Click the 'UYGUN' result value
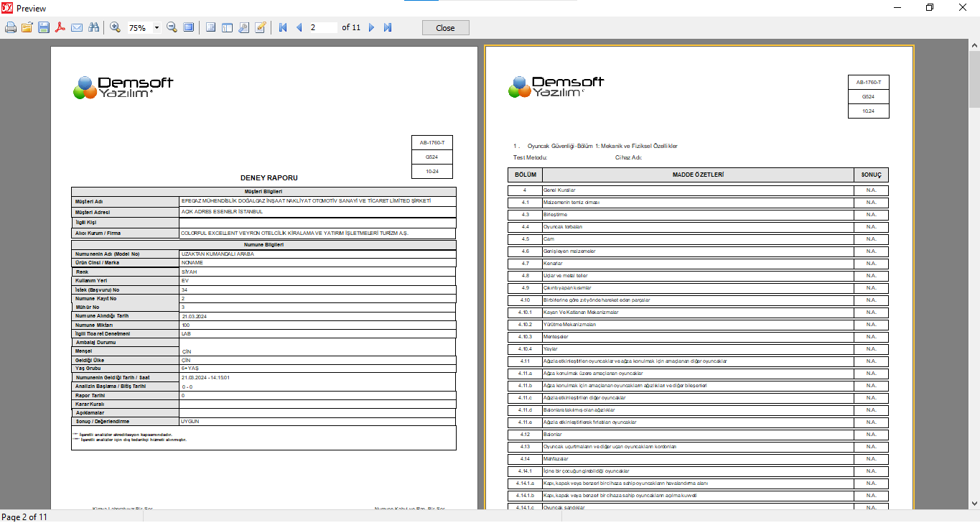The height and width of the screenshot is (523, 980). click(x=190, y=421)
